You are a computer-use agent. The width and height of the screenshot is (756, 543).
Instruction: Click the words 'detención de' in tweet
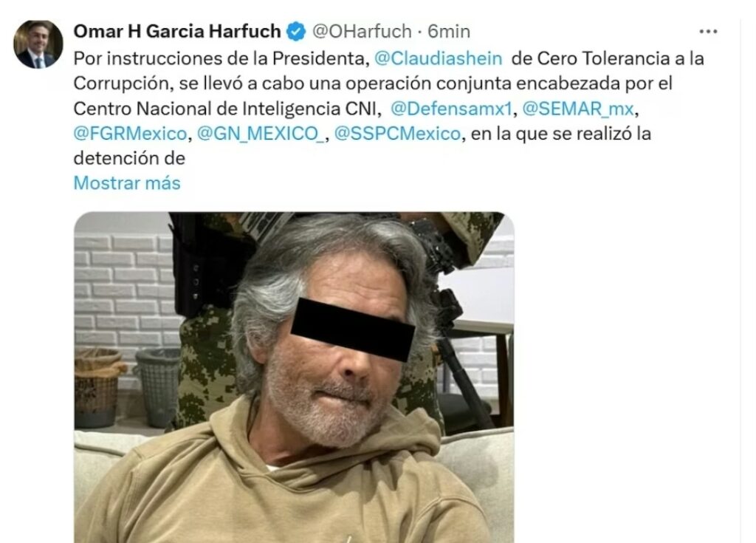[x=129, y=158]
